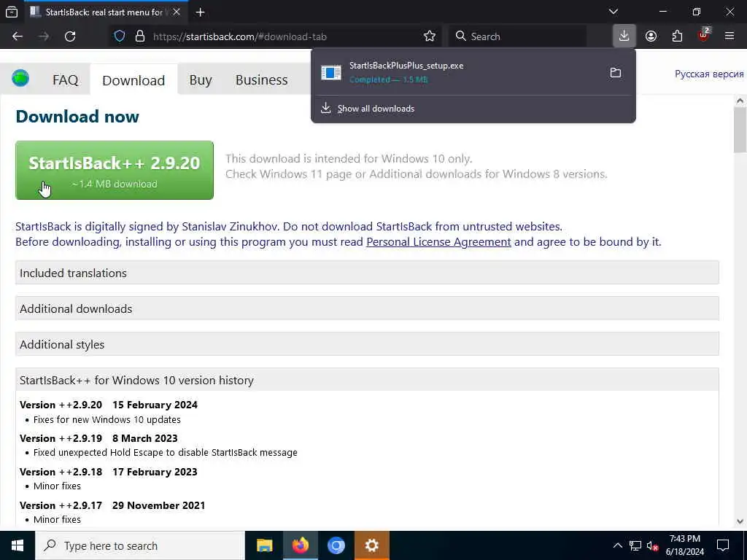This screenshot has height=560, width=747.
Task: Expand Additional downloads section
Action: pos(367,308)
